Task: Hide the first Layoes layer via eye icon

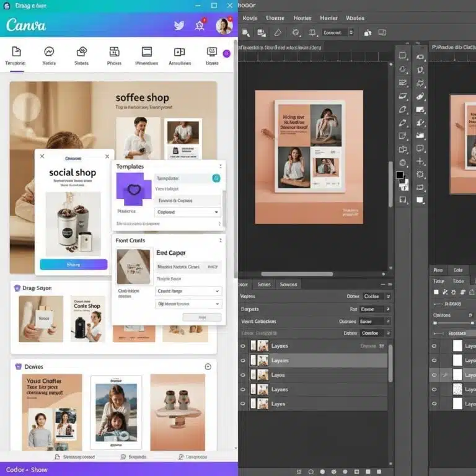Action: 243,346
